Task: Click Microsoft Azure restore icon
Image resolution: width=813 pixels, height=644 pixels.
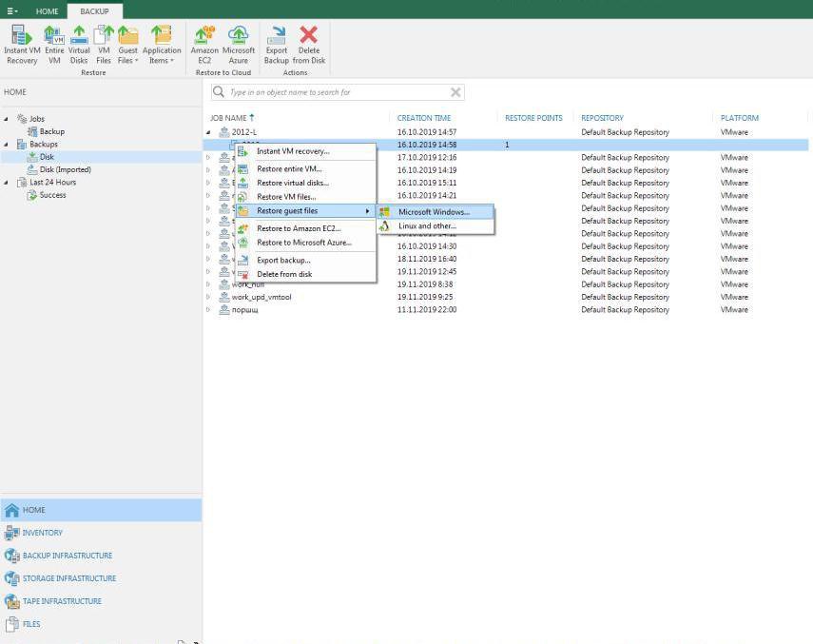Action: 239,45
